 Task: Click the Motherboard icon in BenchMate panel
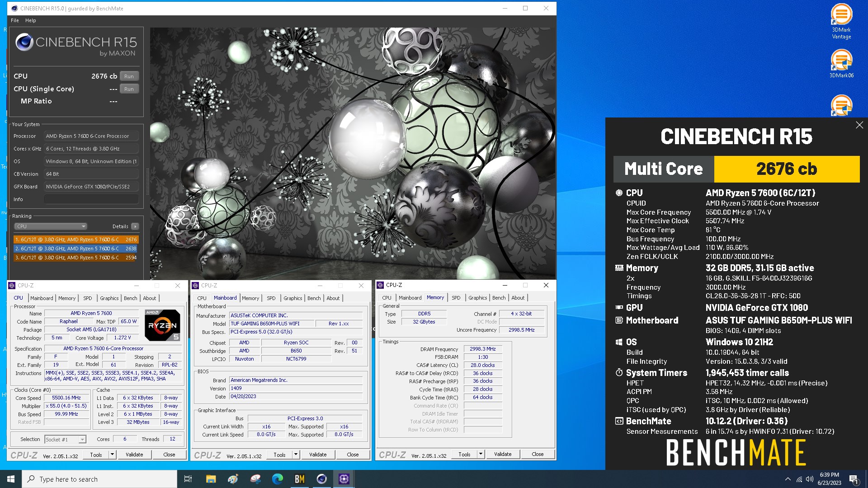coord(619,320)
